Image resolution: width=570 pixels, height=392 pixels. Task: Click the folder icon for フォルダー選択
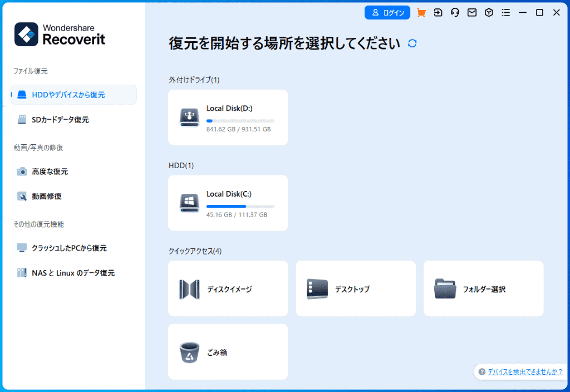click(x=445, y=289)
